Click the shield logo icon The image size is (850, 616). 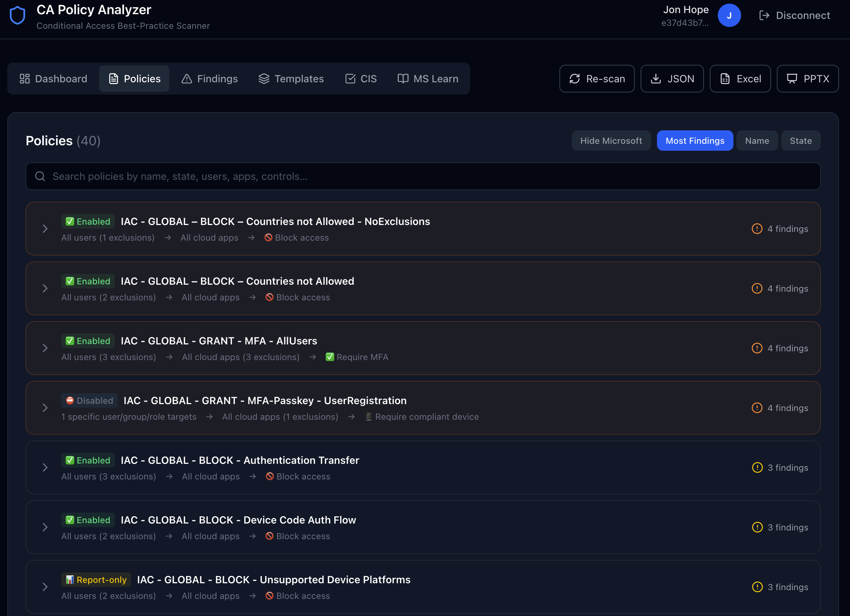[x=17, y=16]
